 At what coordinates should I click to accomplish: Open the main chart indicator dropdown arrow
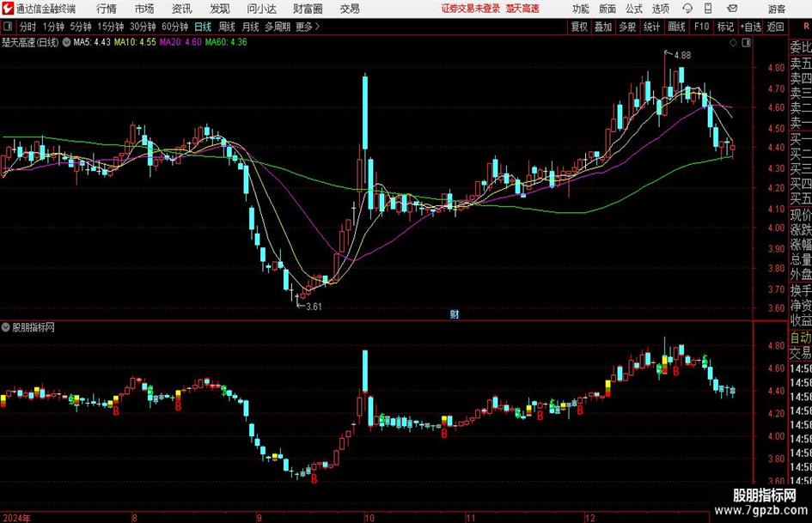coord(66,42)
